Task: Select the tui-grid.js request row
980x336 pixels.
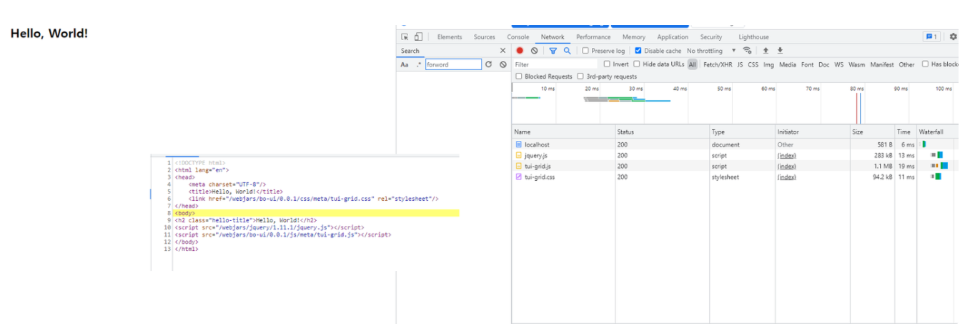Action: point(734,166)
